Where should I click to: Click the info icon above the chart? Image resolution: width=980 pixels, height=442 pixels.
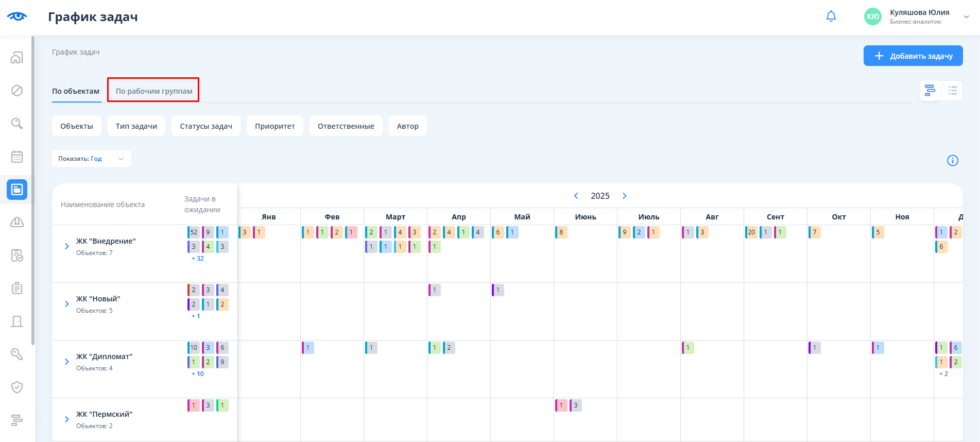coord(952,161)
